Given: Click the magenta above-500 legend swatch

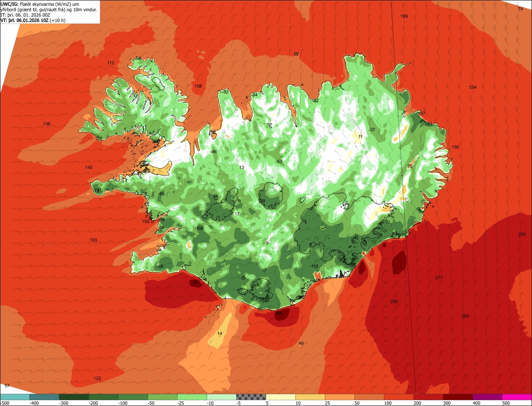Looking at the screenshot, I should [517, 397].
